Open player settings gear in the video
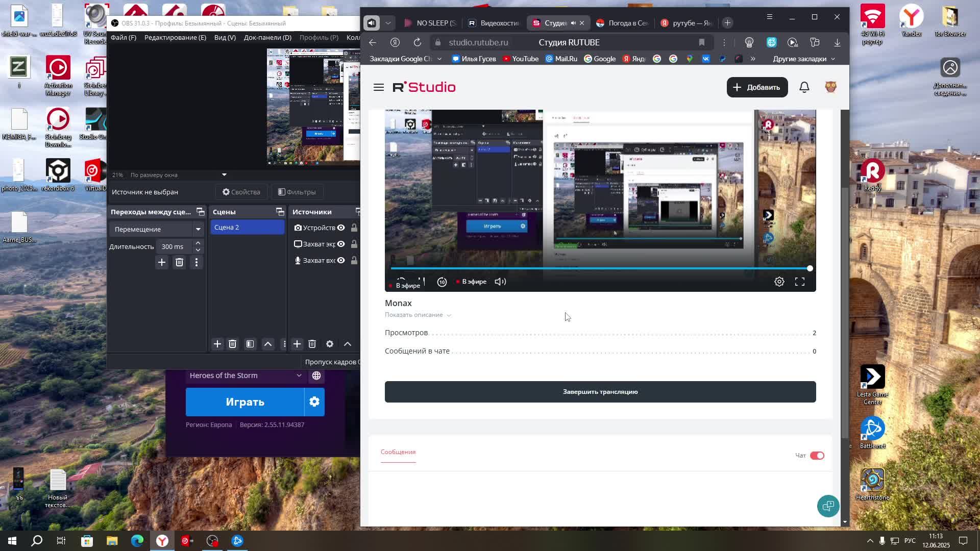 coord(779,282)
